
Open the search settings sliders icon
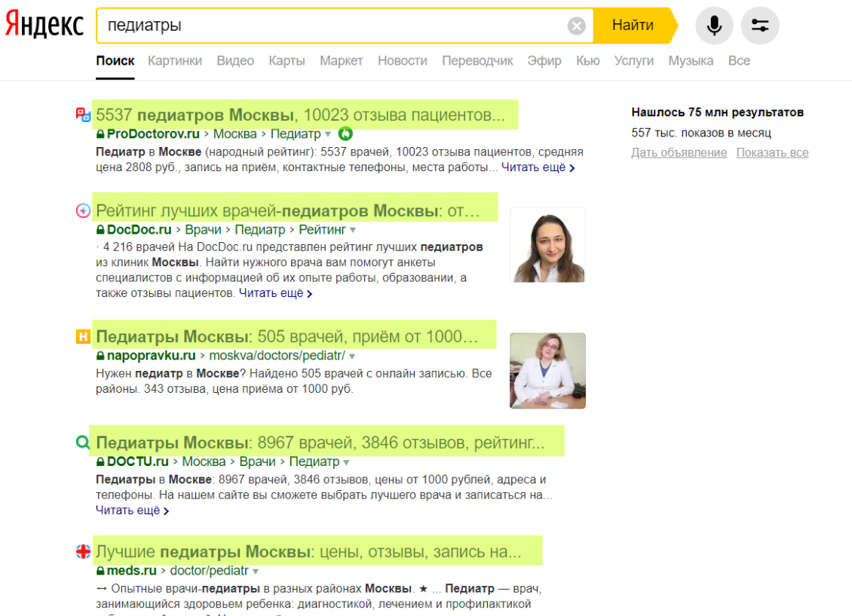tap(759, 25)
